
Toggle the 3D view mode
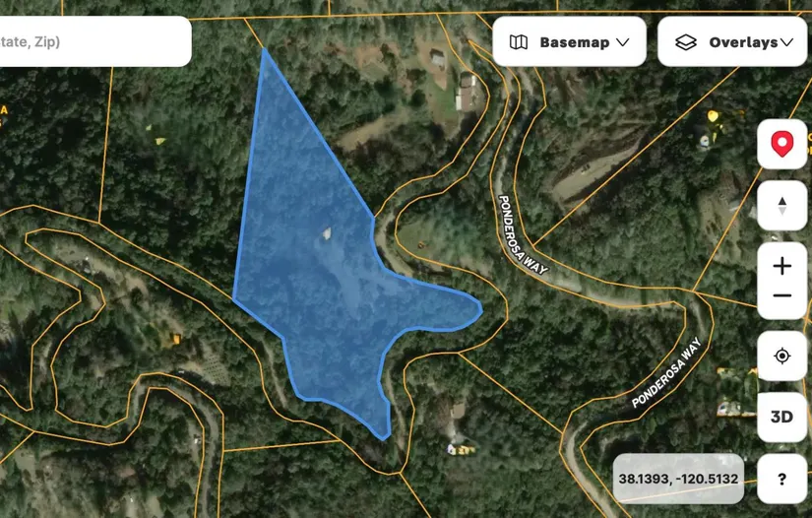pos(781,417)
